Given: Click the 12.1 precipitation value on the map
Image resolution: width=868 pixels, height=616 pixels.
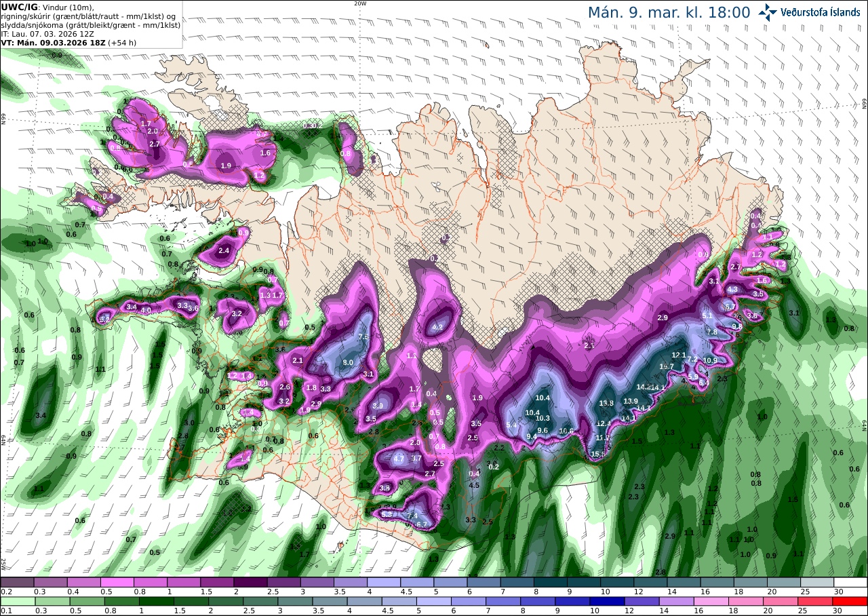Looking at the screenshot, I should pos(679,355).
